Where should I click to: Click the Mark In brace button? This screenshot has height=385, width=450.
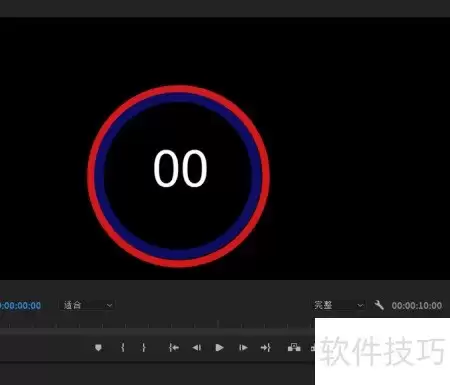123,348
